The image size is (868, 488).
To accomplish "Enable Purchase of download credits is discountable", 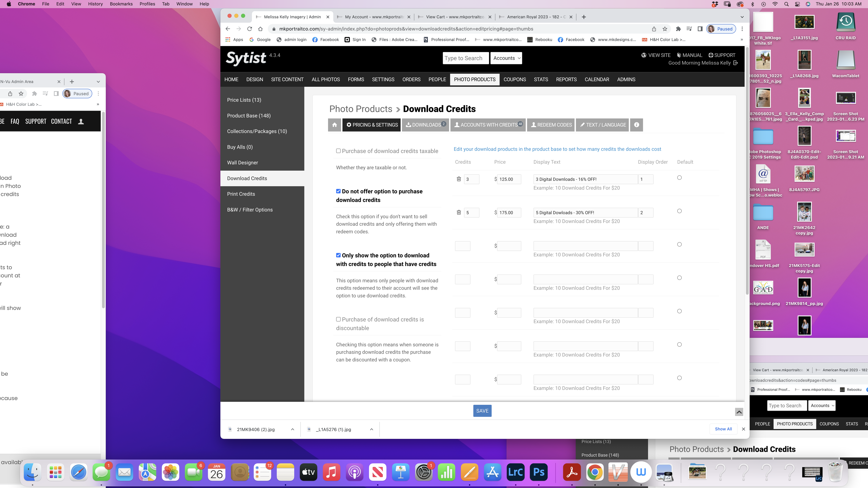I will point(338,319).
